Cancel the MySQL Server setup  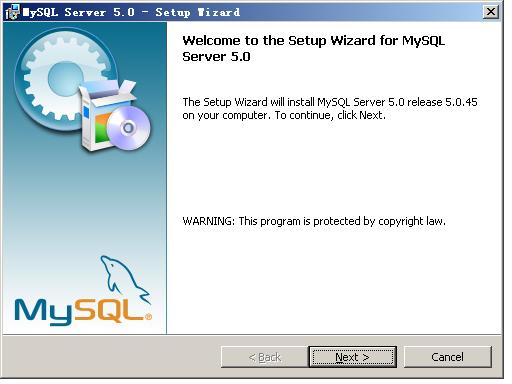(447, 357)
